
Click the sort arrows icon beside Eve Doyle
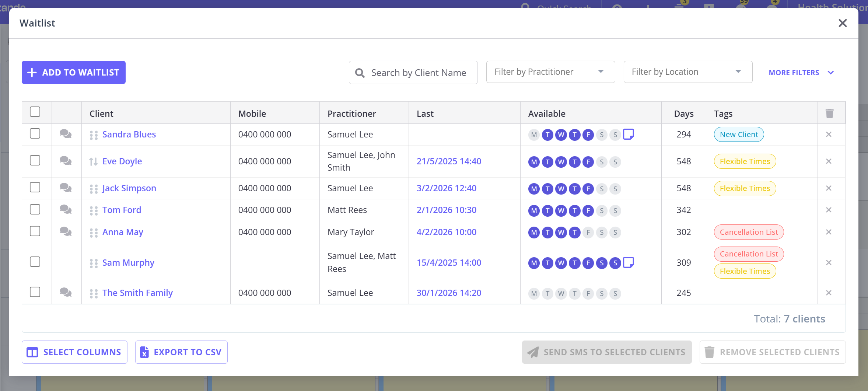coord(93,161)
